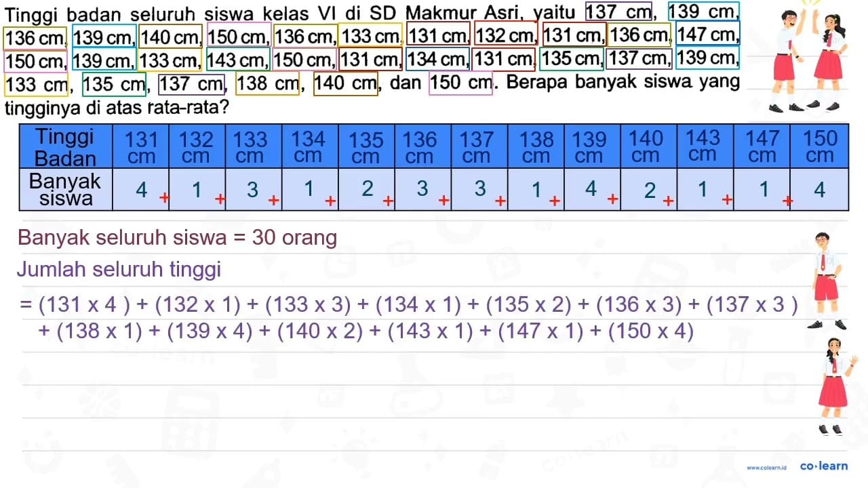868x488 pixels.
Task: Click the '134 cm' table header cell
Action: click(309, 147)
